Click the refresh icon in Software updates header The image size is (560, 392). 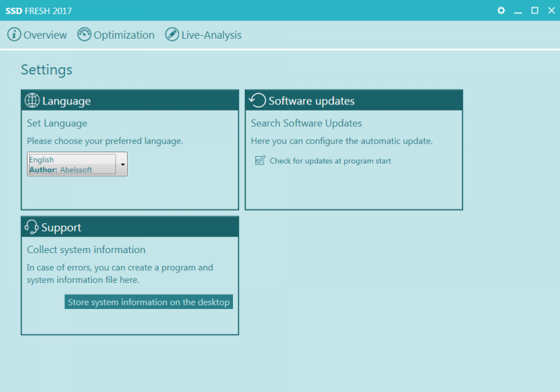[x=258, y=100]
